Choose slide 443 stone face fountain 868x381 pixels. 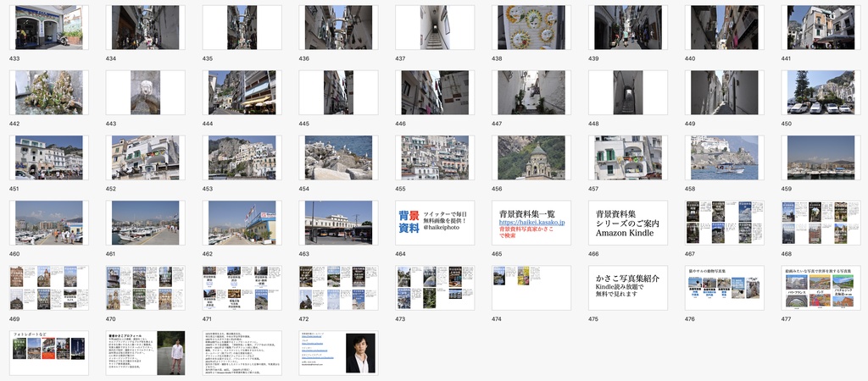pos(145,92)
